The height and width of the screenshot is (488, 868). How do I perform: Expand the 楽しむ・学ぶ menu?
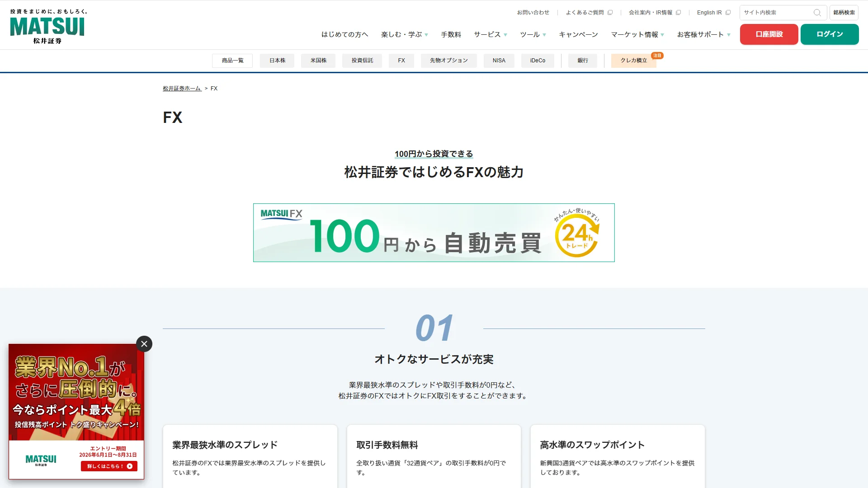(404, 34)
